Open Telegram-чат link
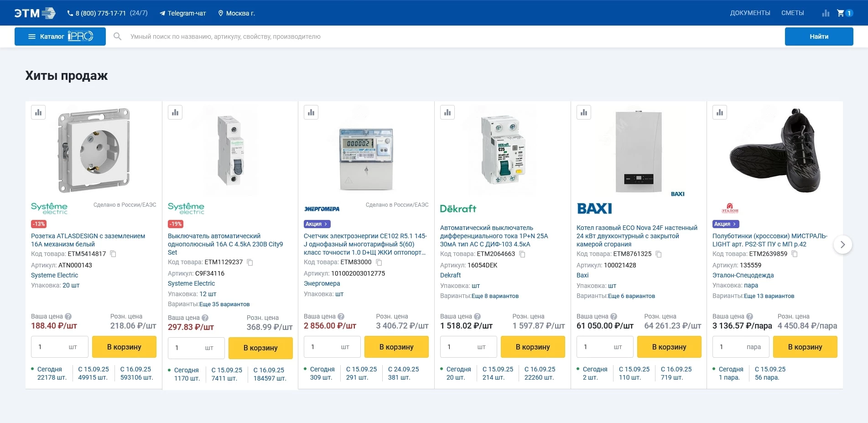The image size is (868, 423). click(183, 13)
